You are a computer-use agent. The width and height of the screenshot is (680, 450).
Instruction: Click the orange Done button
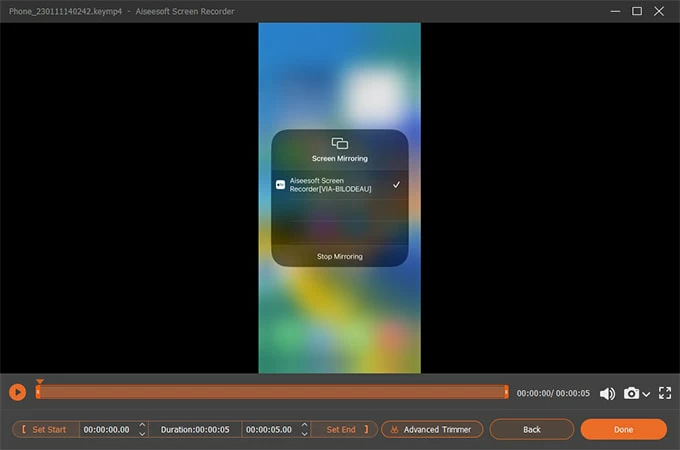(x=623, y=429)
